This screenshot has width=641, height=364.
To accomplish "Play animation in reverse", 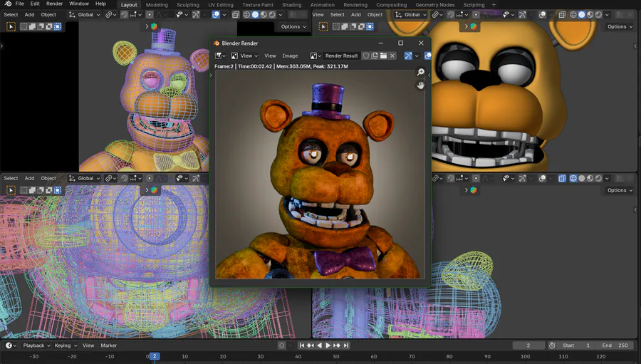I will point(319,345).
